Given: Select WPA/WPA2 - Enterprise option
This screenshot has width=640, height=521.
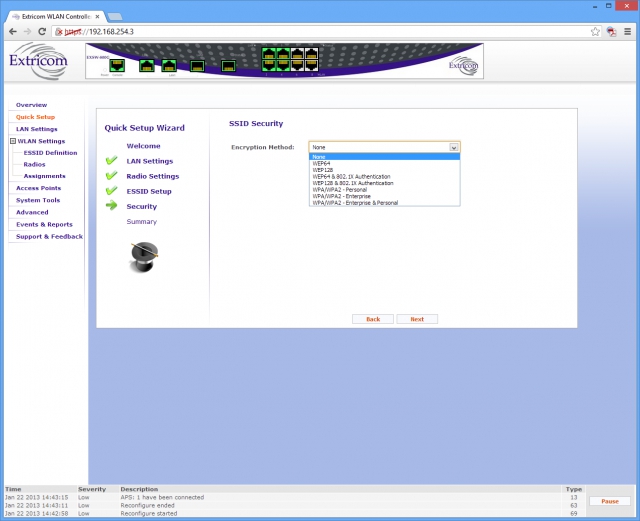Looking at the screenshot, I should [384, 196].
